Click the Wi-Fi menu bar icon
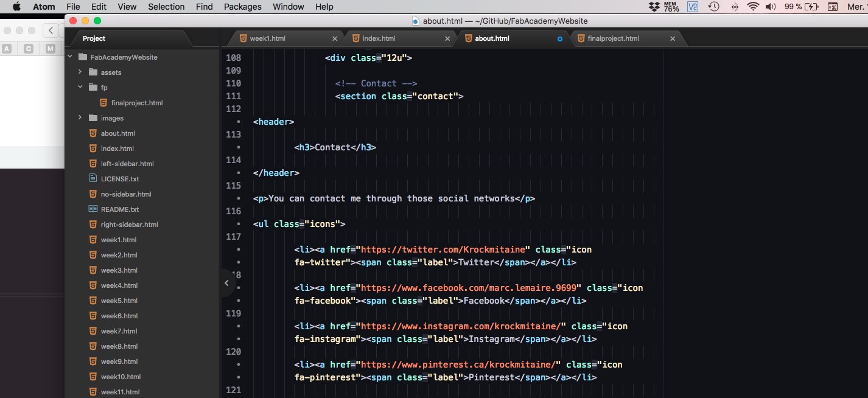868x398 pixels. (754, 7)
